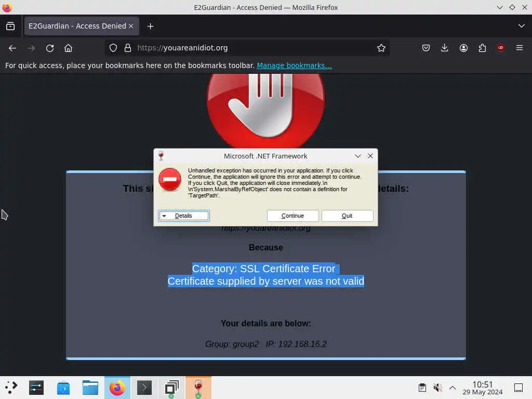Open the clock showing 10:51
This screenshot has width=532, height=399.
(x=483, y=388)
